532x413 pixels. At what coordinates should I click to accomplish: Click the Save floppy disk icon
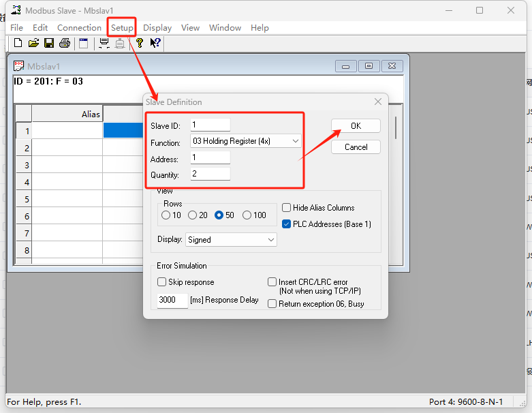tap(49, 43)
